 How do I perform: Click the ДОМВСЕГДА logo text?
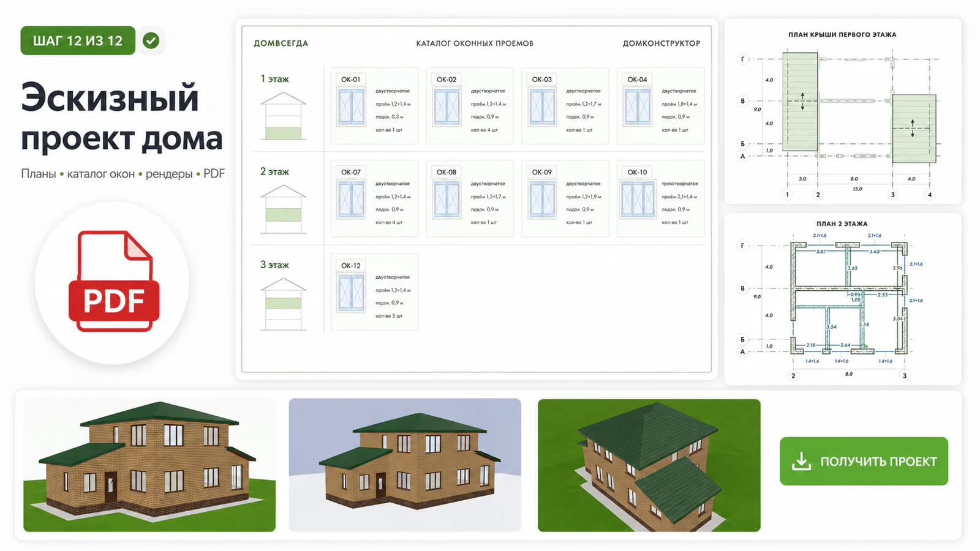(x=281, y=43)
